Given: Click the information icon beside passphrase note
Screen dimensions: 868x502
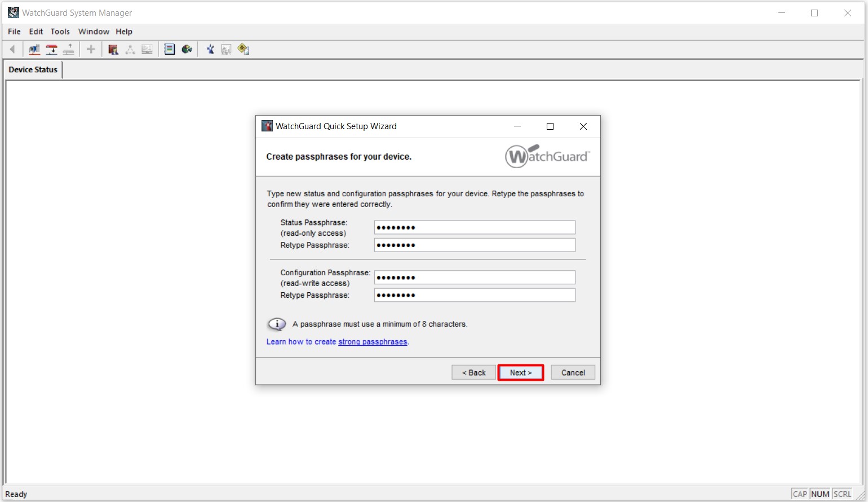Looking at the screenshot, I should click(277, 324).
